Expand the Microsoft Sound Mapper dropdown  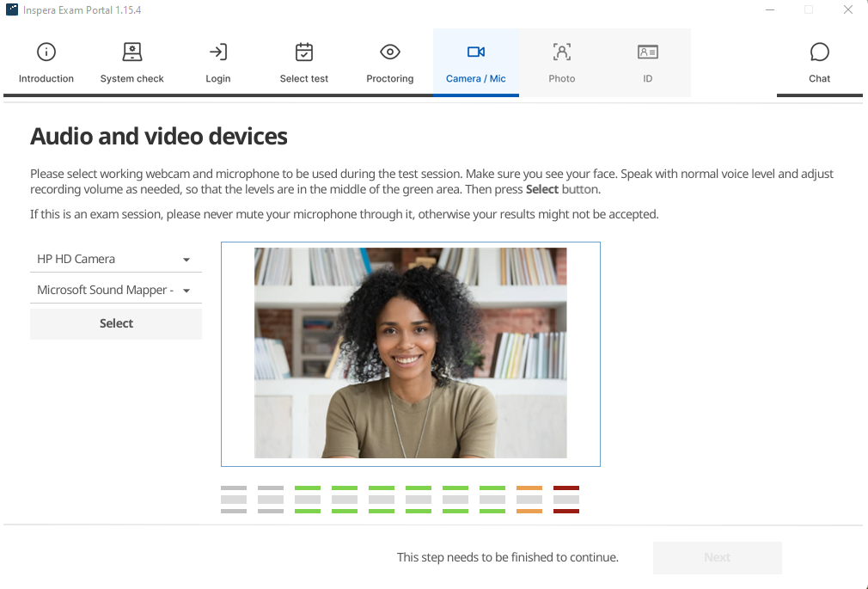(x=116, y=291)
